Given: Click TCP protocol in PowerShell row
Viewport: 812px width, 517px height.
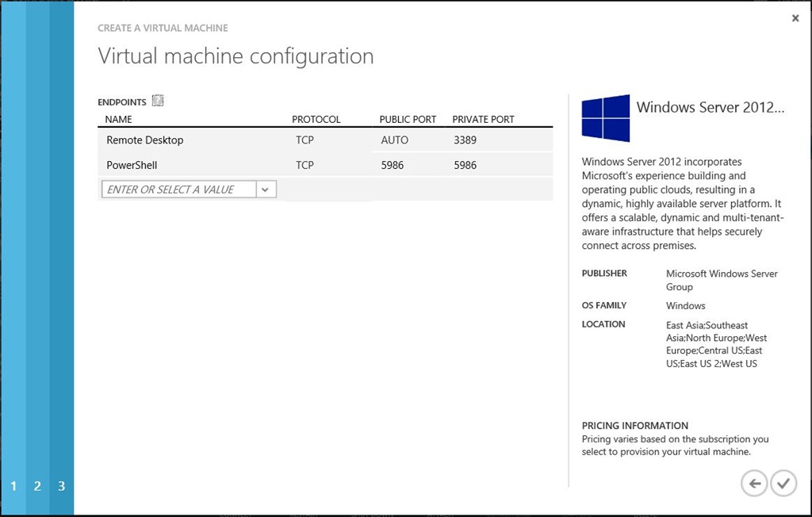Looking at the screenshot, I should (304, 165).
